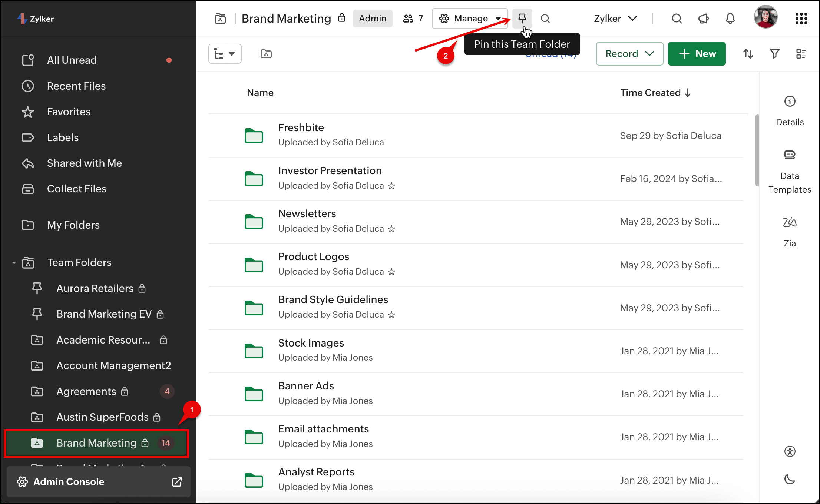Click the sort arrows icon
Image resolution: width=820 pixels, height=504 pixels.
pyautogui.click(x=748, y=54)
